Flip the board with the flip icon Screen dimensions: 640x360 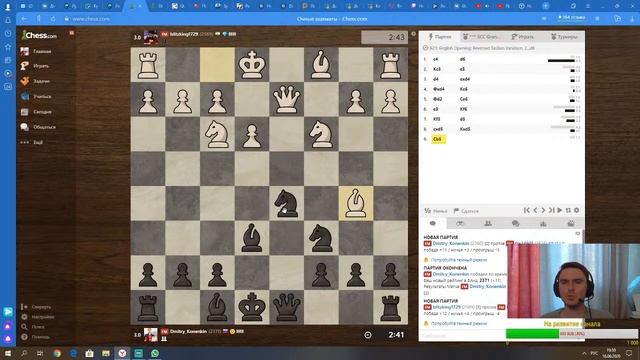click(x=568, y=210)
